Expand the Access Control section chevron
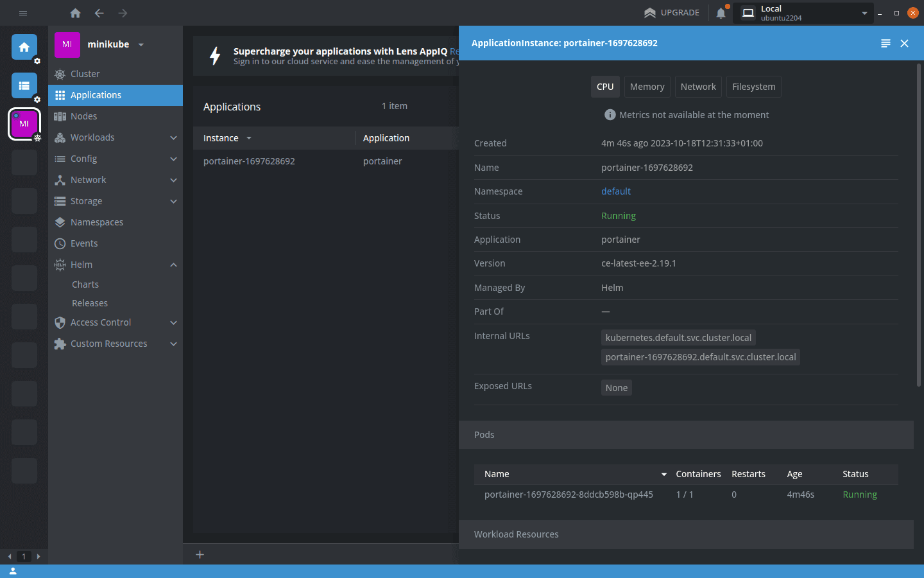Viewport: 924px width, 578px height. (x=173, y=322)
